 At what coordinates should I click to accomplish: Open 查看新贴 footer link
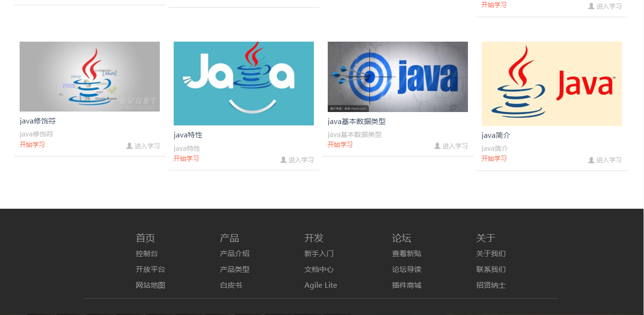(x=407, y=254)
